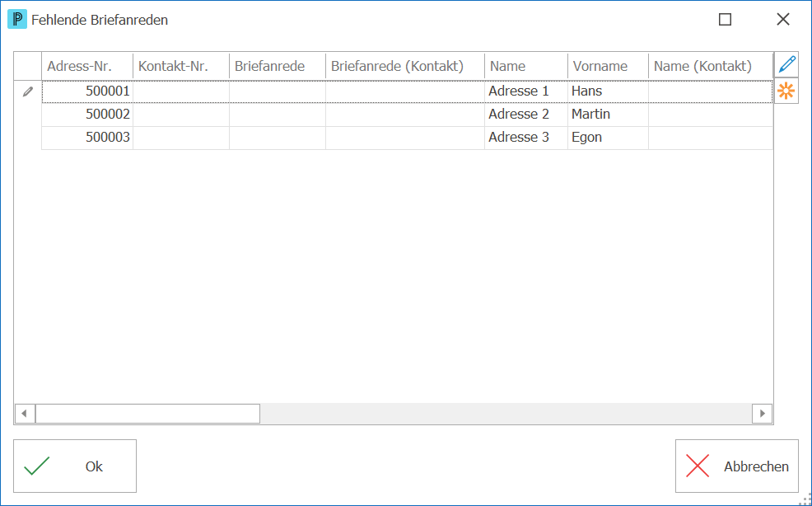Click the right arrow of horizontal scrollbar
The width and height of the screenshot is (812, 506).
763,414
